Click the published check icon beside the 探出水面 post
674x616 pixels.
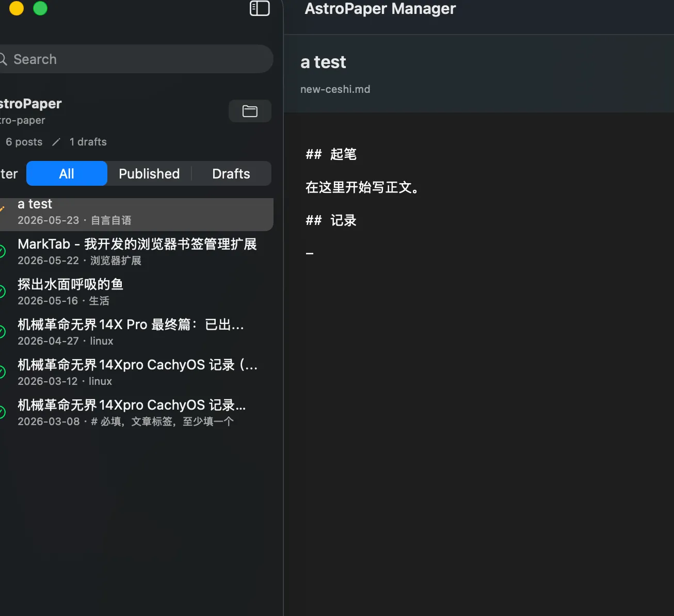pyautogui.click(x=2, y=291)
